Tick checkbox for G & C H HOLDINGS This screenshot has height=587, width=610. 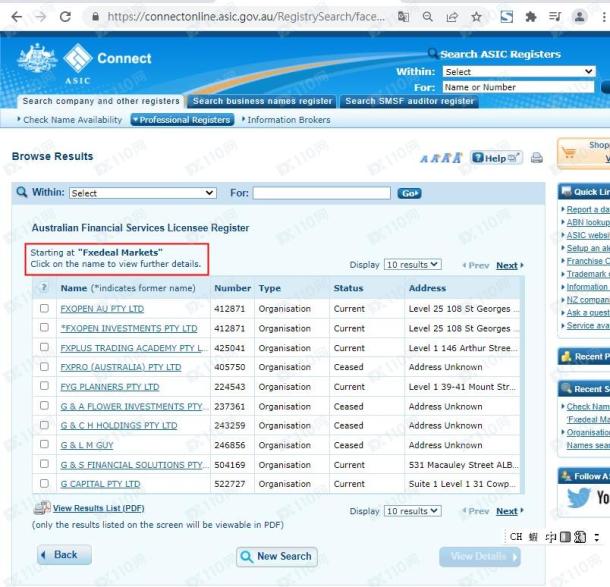click(x=44, y=425)
